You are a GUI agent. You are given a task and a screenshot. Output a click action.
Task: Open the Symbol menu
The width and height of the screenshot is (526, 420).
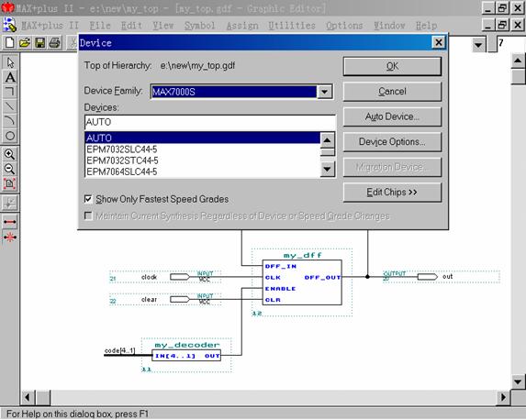(199, 26)
